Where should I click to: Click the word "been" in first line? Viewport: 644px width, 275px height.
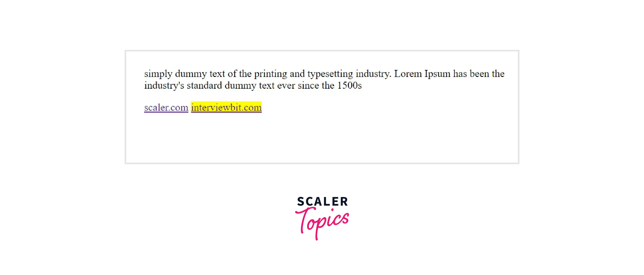(479, 74)
